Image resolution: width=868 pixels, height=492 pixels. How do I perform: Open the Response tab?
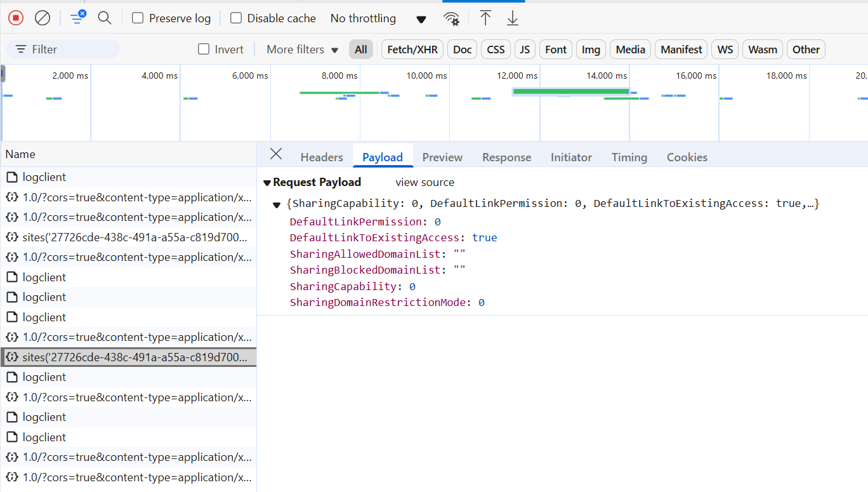pyautogui.click(x=506, y=157)
